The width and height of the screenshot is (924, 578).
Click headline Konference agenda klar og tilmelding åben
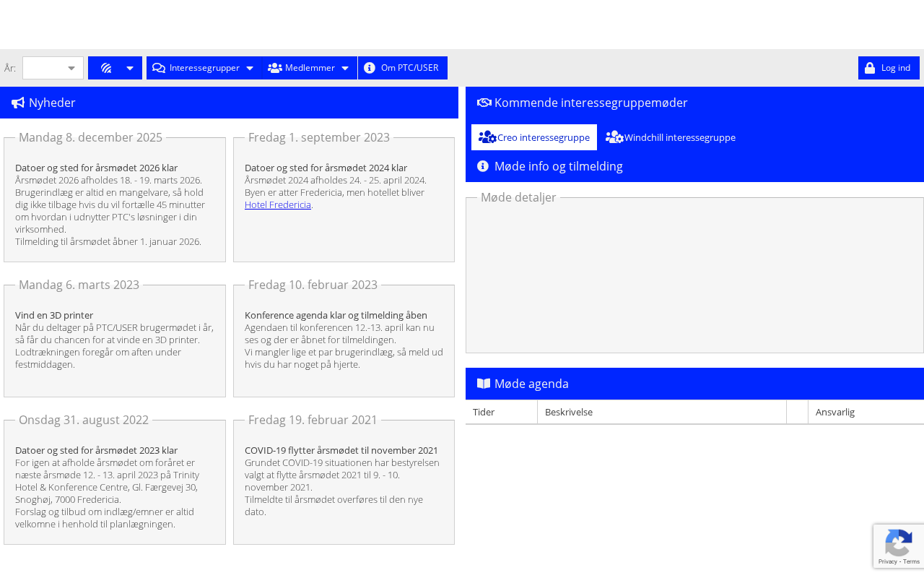(x=336, y=315)
